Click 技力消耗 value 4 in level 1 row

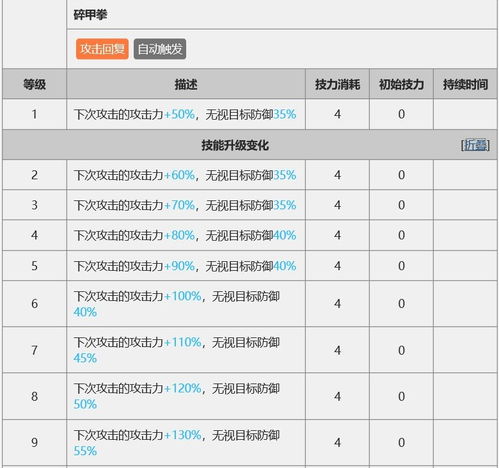click(x=337, y=114)
